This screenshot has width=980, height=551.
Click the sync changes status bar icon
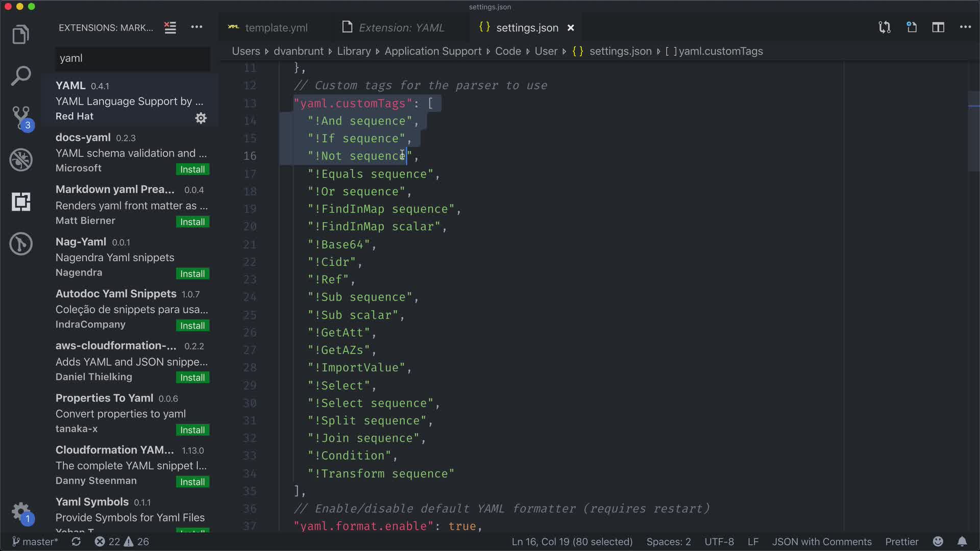click(x=76, y=541)
